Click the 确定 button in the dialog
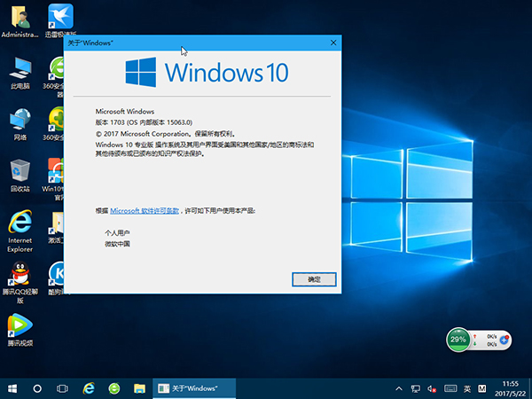 [314, 279]
